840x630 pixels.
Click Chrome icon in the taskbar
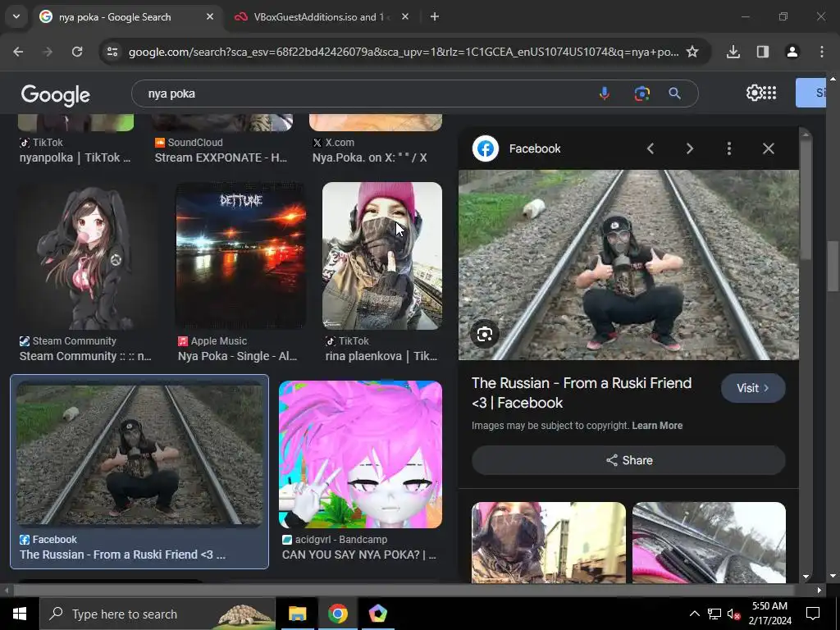pos(337,614)
